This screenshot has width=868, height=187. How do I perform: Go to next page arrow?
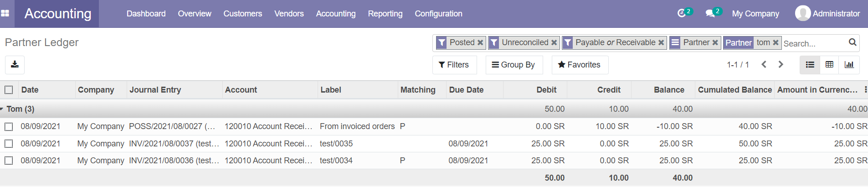pos(781,65)
